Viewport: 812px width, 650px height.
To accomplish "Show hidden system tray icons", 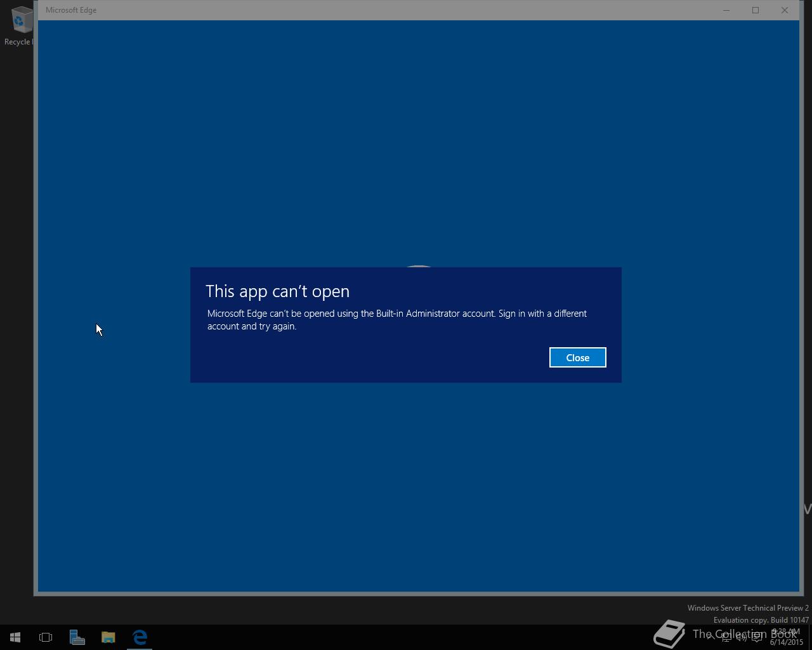I will pyautogui.click(x=710, y=637).
